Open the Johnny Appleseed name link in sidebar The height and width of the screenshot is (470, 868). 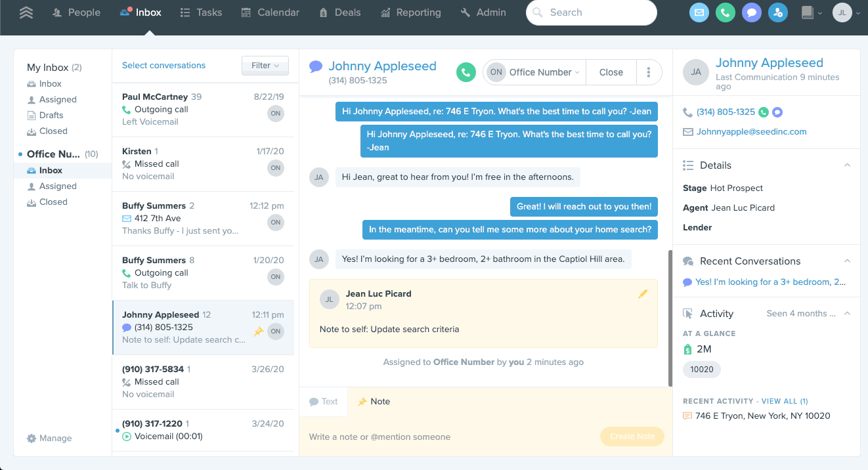(770, 63)
